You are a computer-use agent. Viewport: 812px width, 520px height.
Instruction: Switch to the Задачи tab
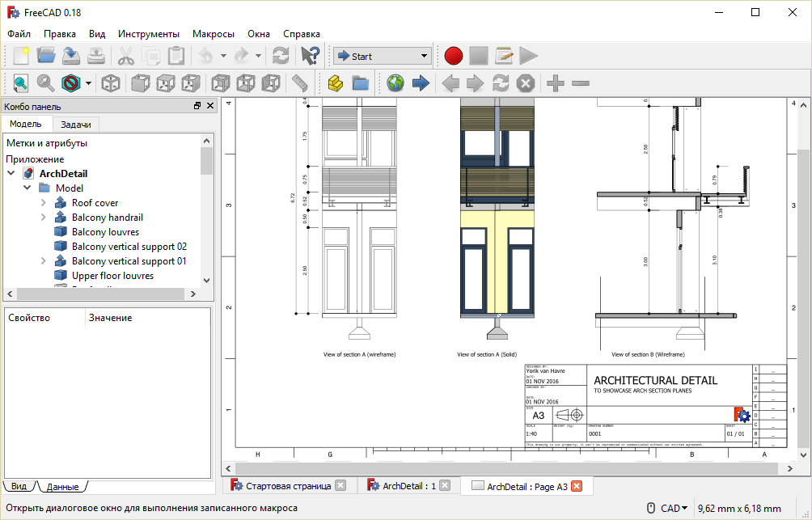[x=76, y=124]
